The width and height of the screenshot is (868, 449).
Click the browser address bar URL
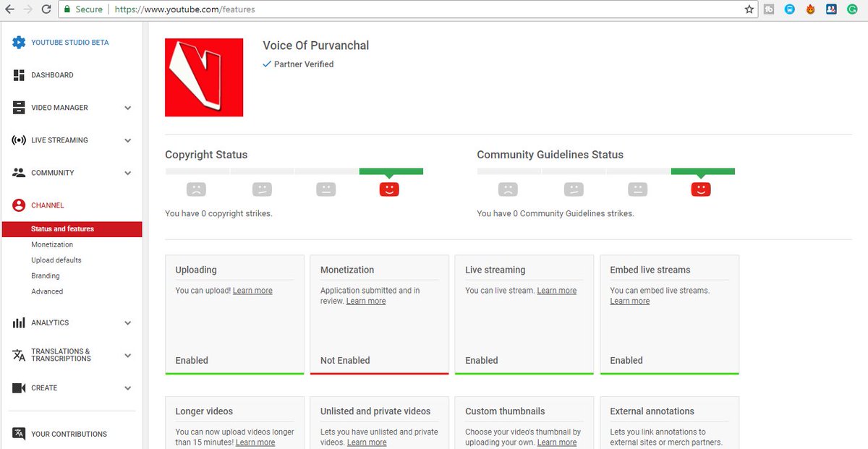(185, 10)
